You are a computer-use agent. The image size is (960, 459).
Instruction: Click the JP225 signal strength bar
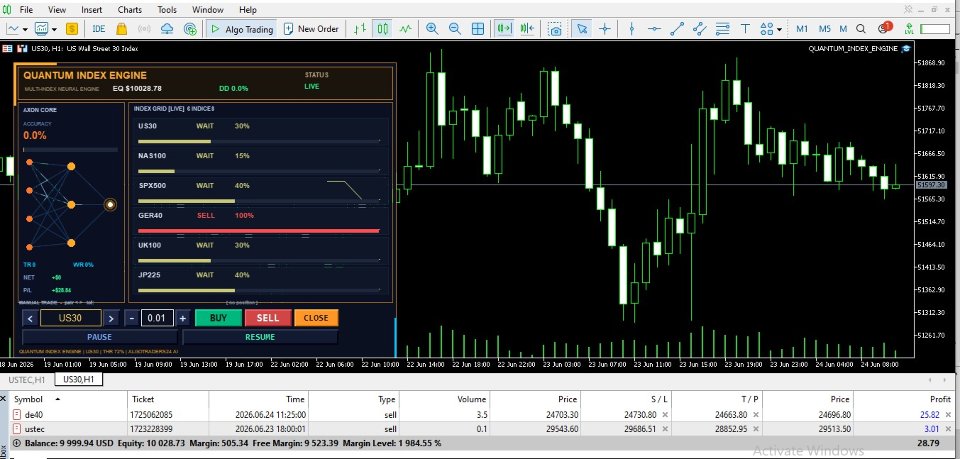pyautogui.click(x=259, y=290)
